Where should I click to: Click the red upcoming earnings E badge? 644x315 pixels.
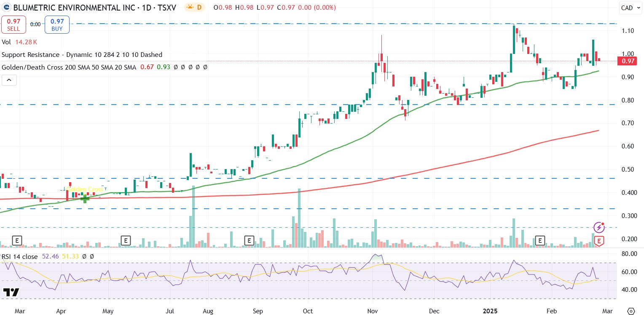tap(599, 241)
